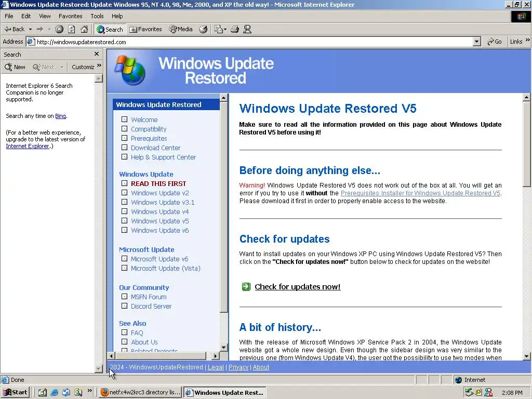Open the View menu
Viewport: 532px width, 399px height.
45,16
